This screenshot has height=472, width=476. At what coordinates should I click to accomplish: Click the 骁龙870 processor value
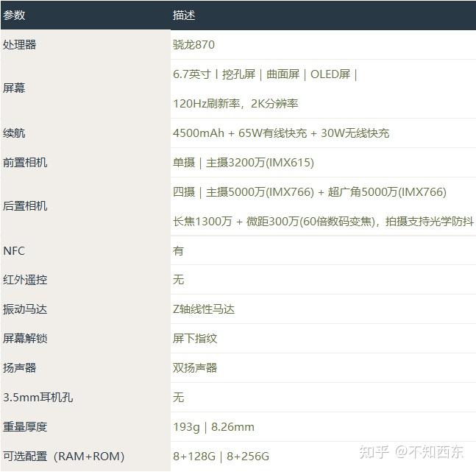pos(193,44)
